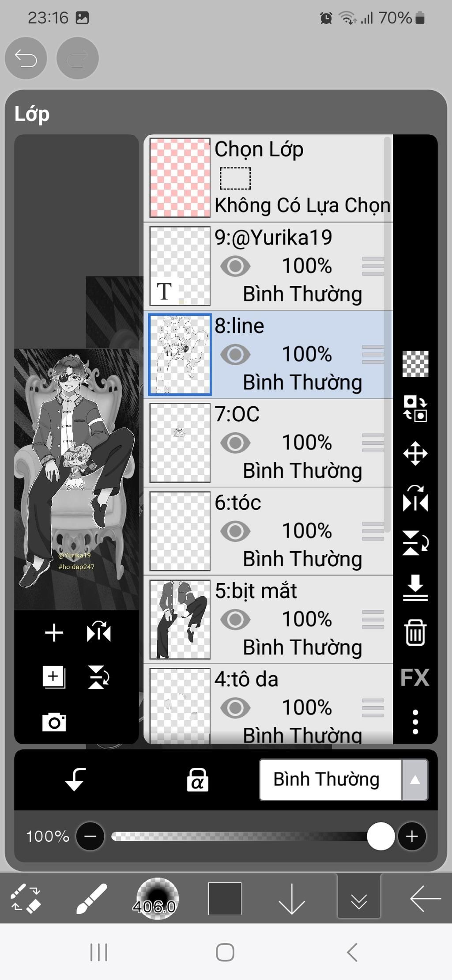The image size is (452, 980).
Task: Toggle alpha lock for the layer
Action: point(197,779)
